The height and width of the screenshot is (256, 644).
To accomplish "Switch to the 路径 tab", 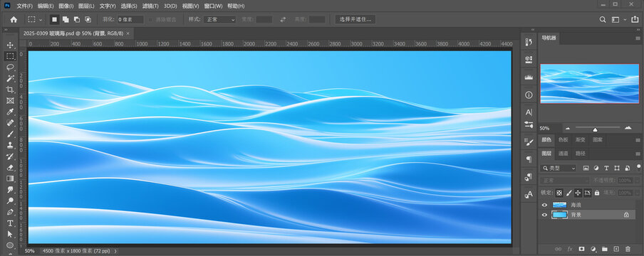I will [x=581, y=154].
